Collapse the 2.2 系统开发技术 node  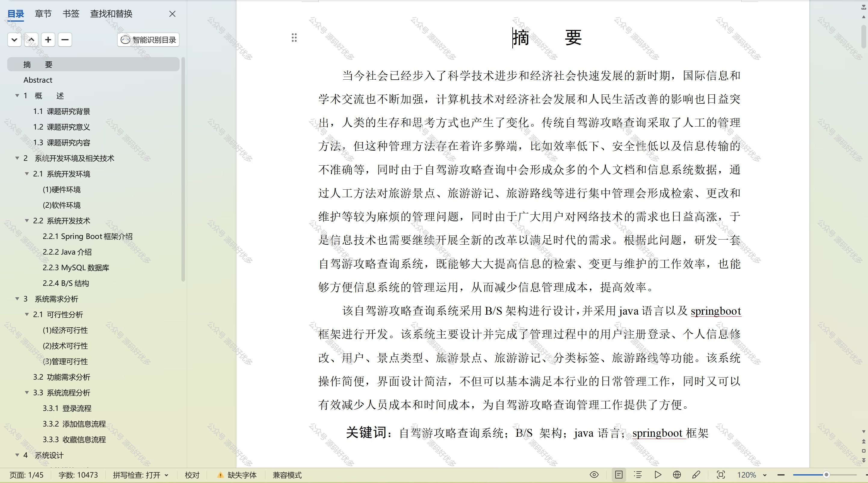[27, 221]
